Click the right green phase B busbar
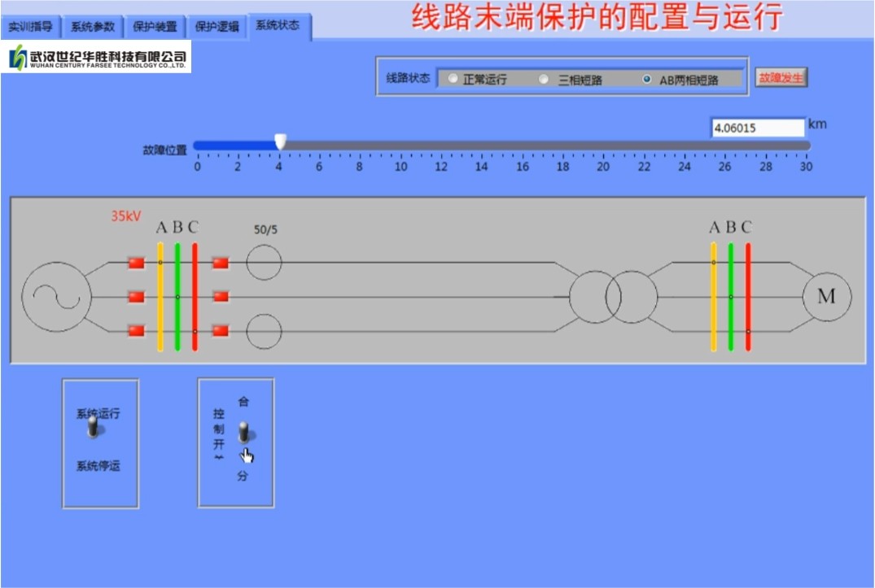Viewport: 875px width, 588px height. [730, 297]
